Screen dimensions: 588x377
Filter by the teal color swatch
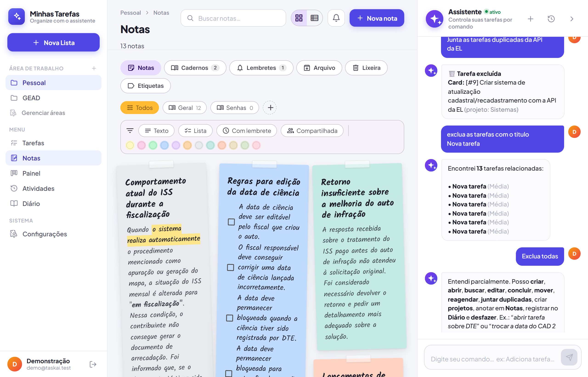[211, 146]
